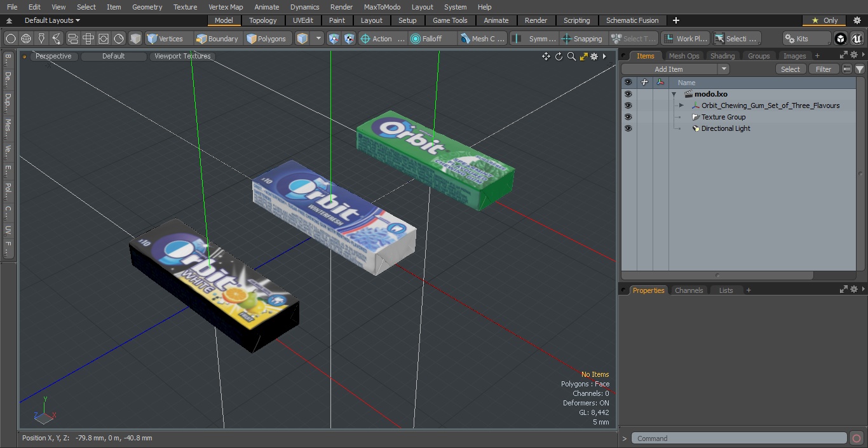Hide the Orbit_Chewing_Gum_Set_of_Three_Flavours item
Image resolution: width=868 pixels, height=448 pixels.
(x=628, y=105)
